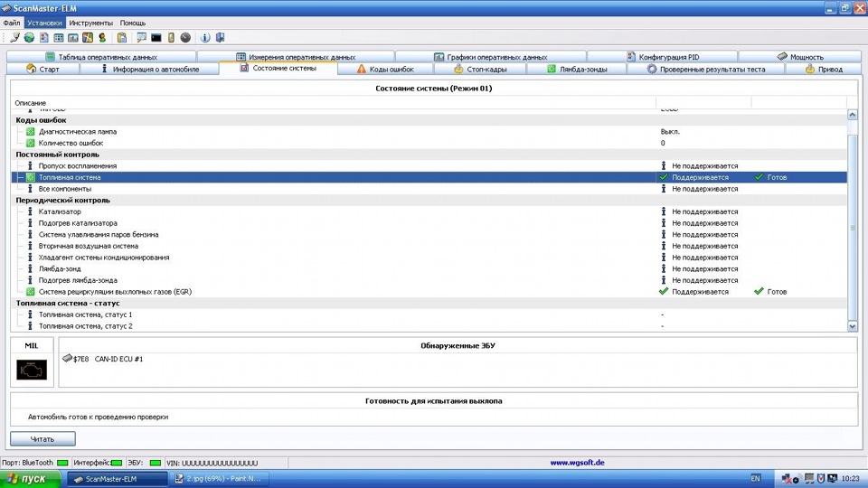Click the MIL engine lamp icon

pos(32,370)
